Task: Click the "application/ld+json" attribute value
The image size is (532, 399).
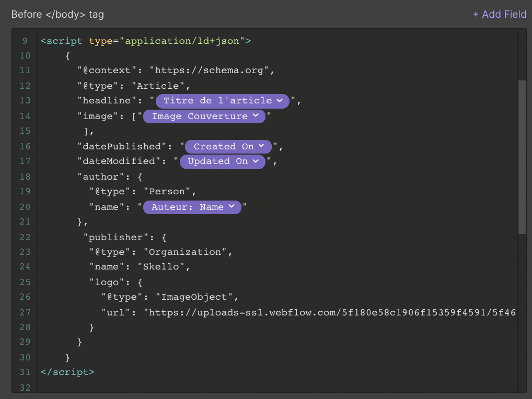Action: pyautogui.click(x=182, y=41)
